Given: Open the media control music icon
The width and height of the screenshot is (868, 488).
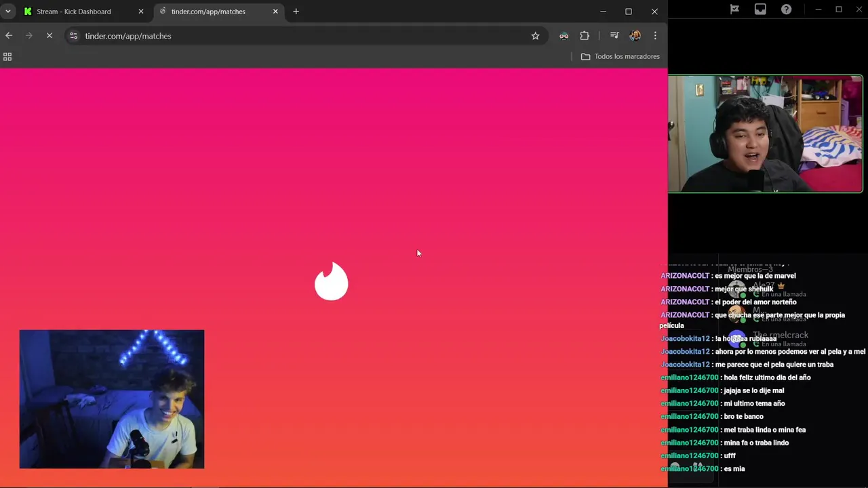Looking at the screenshot, I should tap(614, 36).
